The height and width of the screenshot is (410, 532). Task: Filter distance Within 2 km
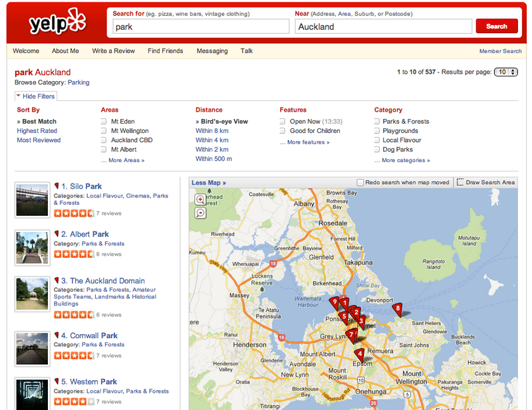coord(211,150)
